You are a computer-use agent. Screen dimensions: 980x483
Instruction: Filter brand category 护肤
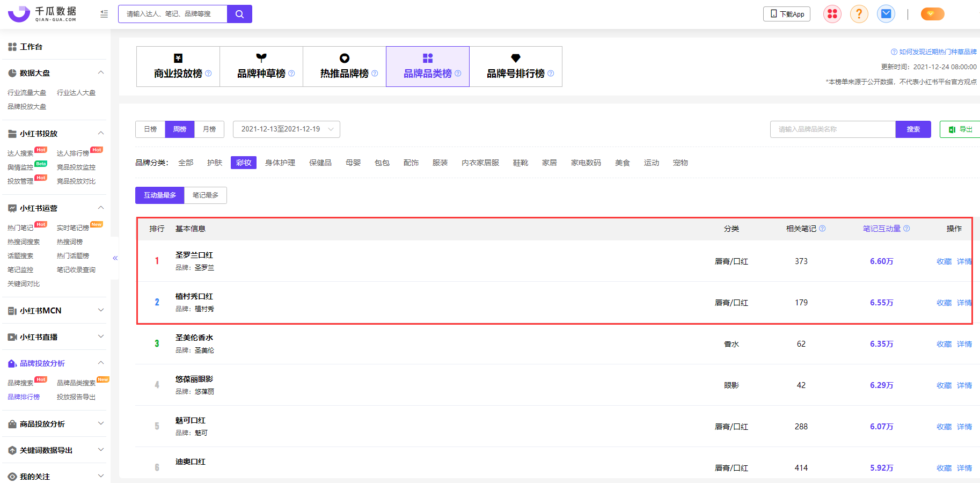click(215, 163)
